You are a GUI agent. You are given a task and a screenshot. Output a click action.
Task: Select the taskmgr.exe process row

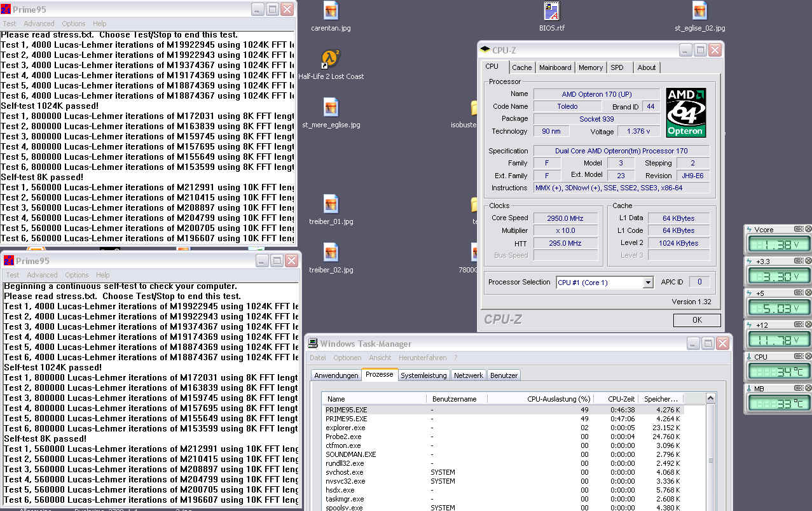503,499
